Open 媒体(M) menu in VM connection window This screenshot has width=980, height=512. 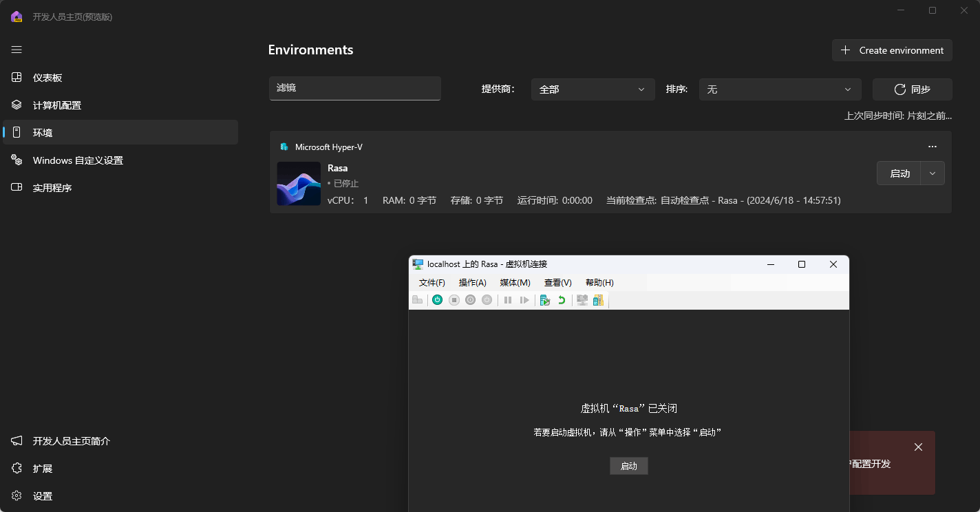coord(515,283)
